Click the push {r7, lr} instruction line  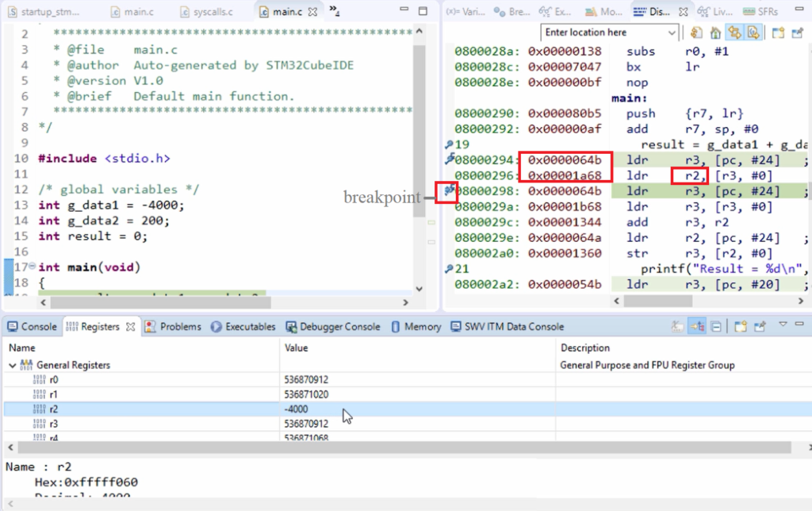pyautogui.click(x=684, y=113)
